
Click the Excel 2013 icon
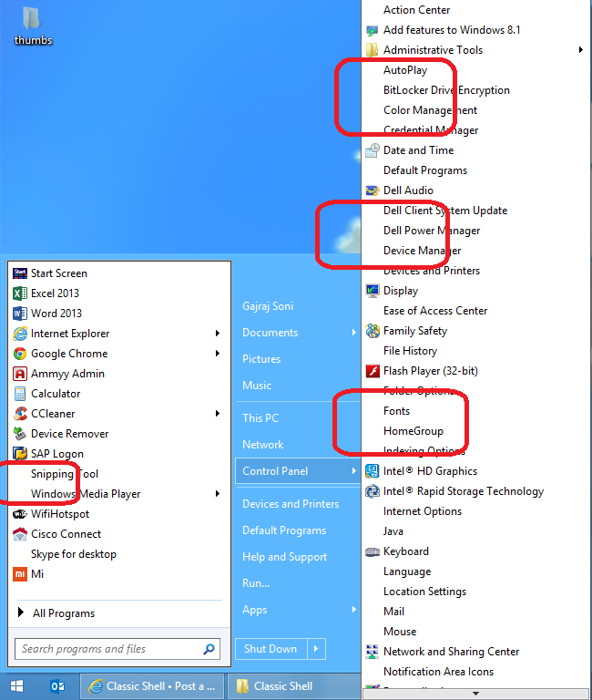click(x=20, y=293)
